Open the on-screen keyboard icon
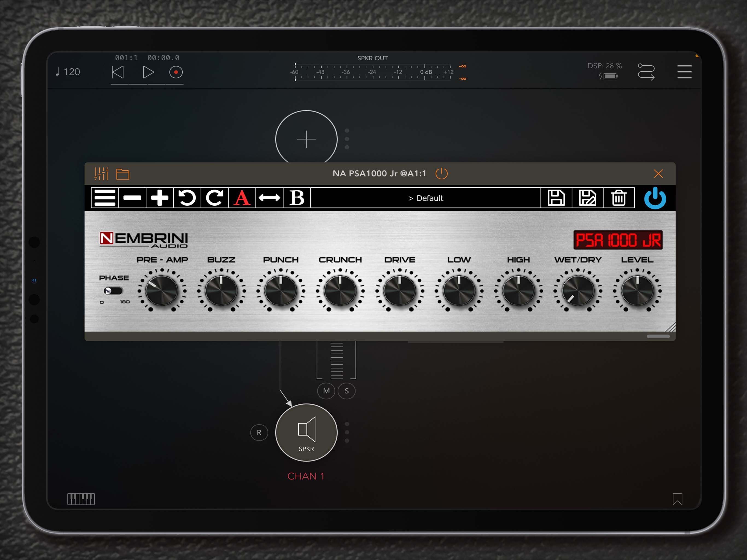The height and width of the screenshot is (560, 747). (81, 499)
